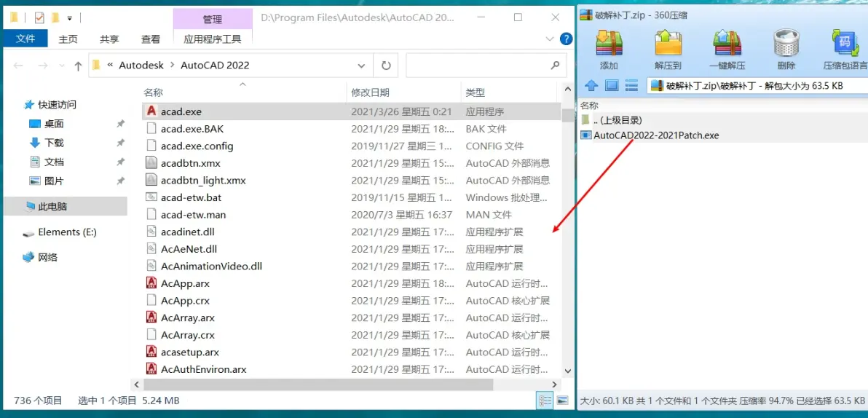Switch to list view in 360压缩 toolbar

point(631,85)
